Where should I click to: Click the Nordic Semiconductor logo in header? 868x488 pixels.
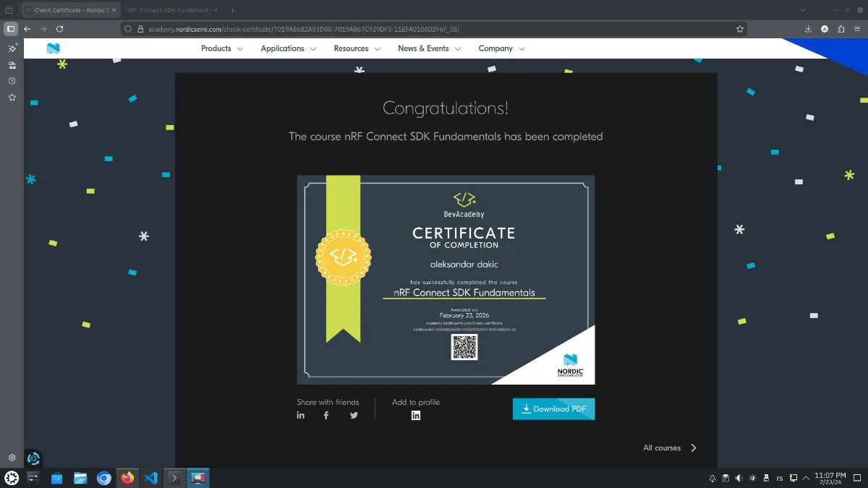(x=53, y=48)
